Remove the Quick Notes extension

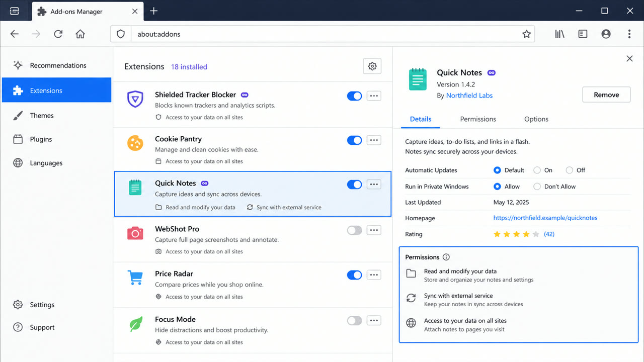(x=606, y=95)
